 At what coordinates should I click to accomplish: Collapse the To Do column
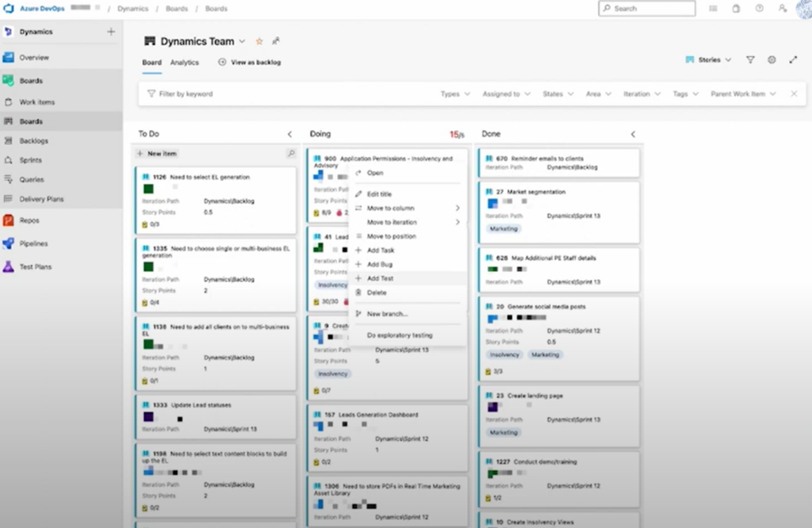click(289, 134)
